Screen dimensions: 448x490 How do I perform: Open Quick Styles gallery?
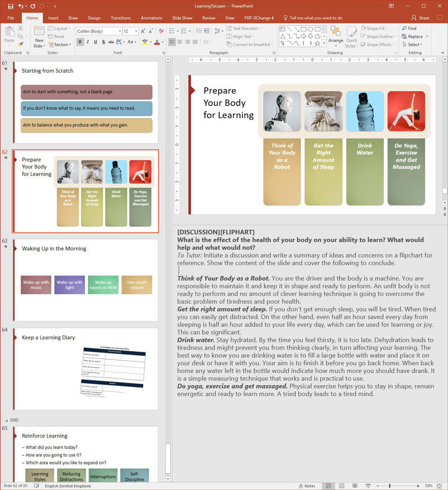tap(352, 37)
